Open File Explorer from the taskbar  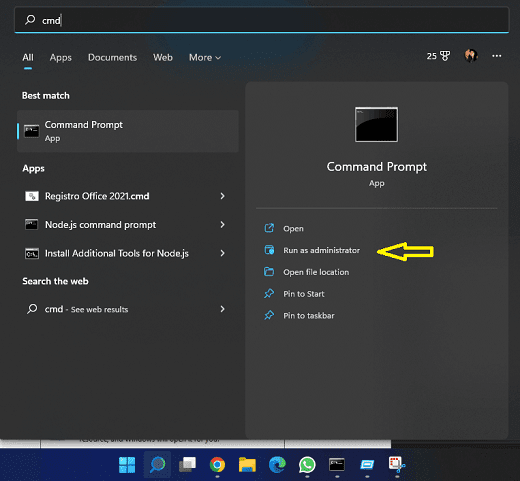click(247, 465)
